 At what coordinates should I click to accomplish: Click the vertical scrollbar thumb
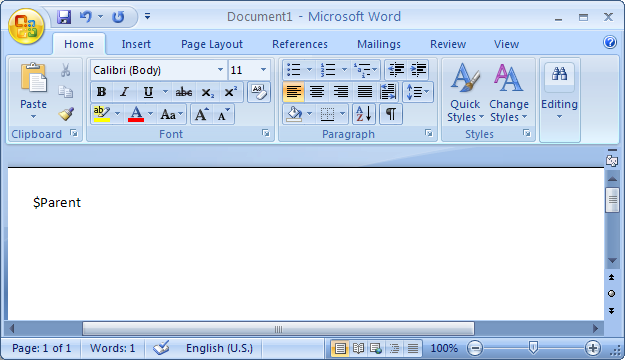point(612,199)
